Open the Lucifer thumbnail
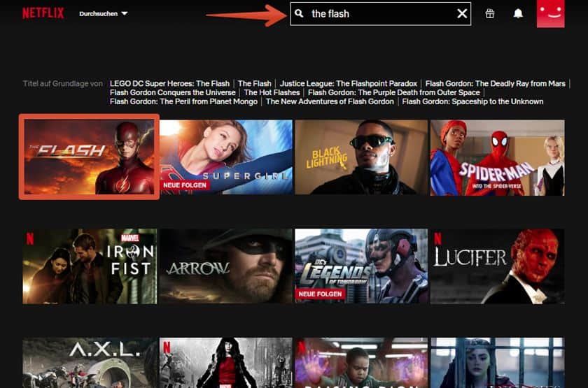Viewport: 588px width, 388px height. 497,266
